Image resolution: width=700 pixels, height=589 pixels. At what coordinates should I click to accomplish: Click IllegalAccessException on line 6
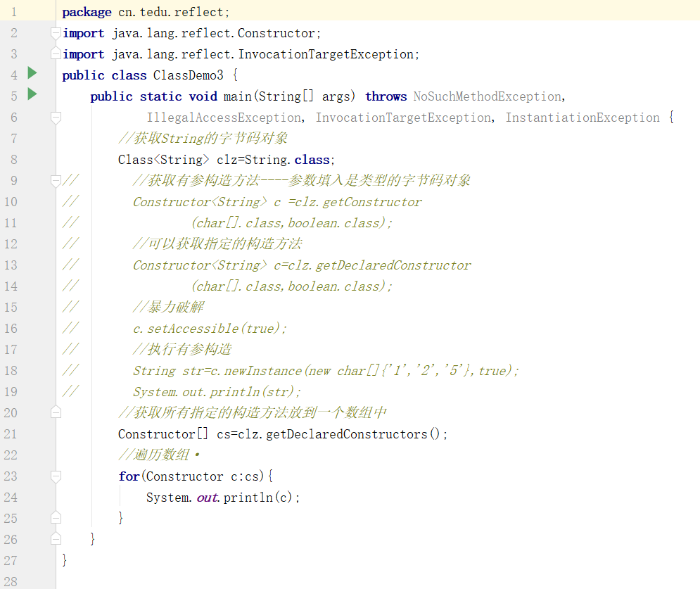(x=224, y=118)
